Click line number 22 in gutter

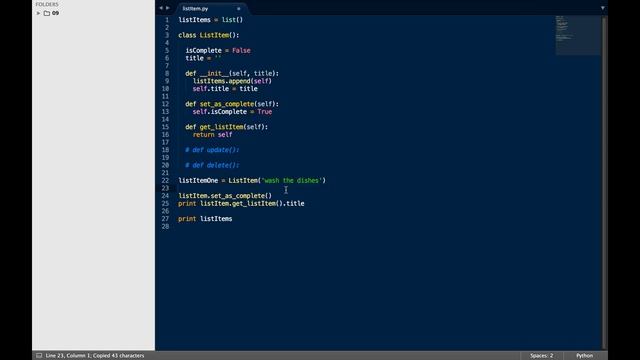pyautogui.click(x=165, y=180)
